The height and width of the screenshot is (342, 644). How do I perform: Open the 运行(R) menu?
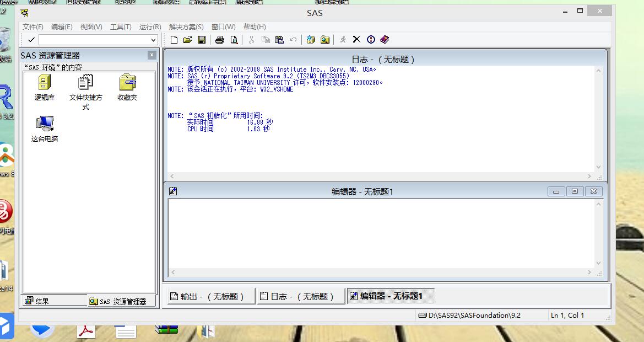pos(150,26)
